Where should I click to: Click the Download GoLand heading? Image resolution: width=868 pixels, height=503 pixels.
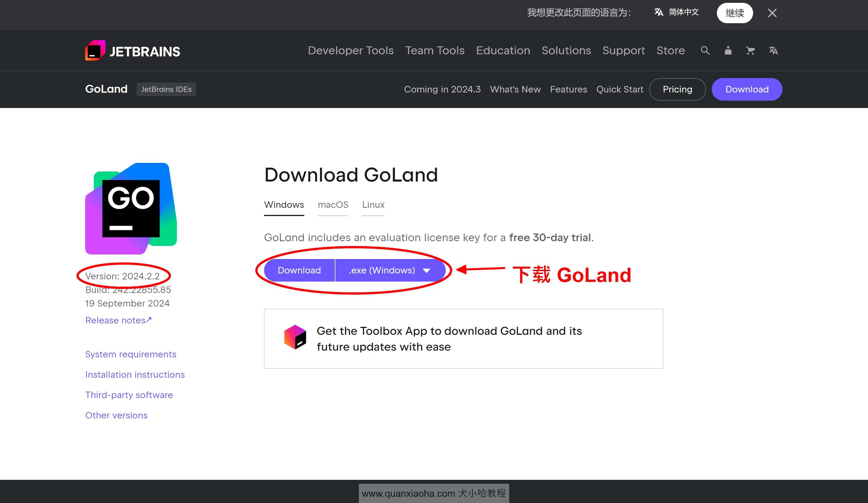click(351, 175)
